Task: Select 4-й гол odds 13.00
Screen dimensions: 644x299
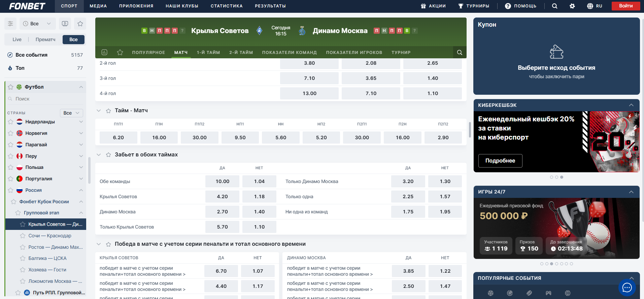Action: [x=309, y=93]
